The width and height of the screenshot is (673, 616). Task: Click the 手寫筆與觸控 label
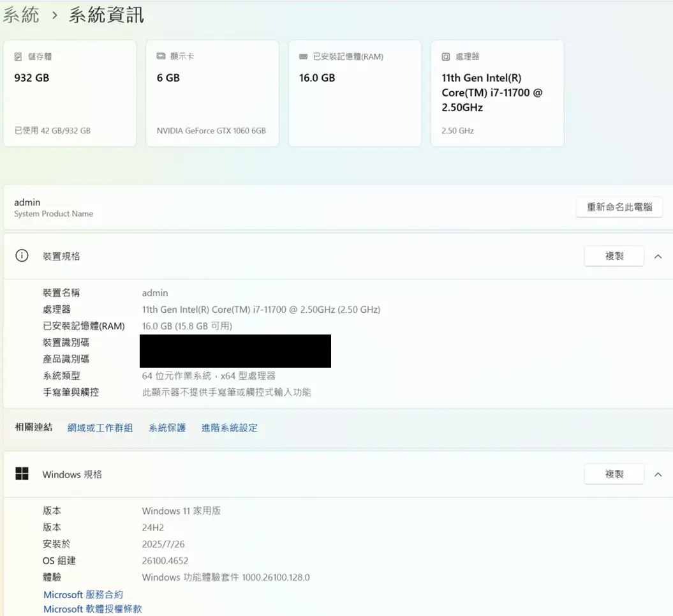pos(71,392)
